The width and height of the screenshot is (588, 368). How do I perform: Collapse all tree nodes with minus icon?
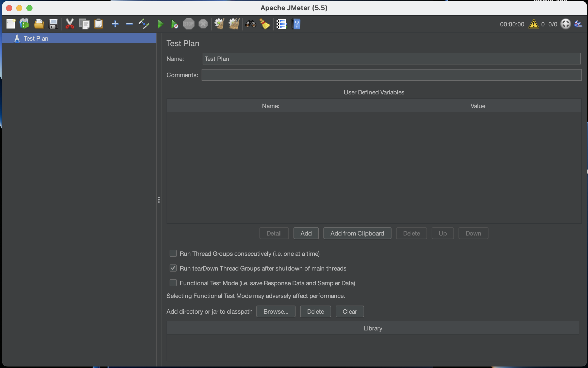[x=129, y=24]
